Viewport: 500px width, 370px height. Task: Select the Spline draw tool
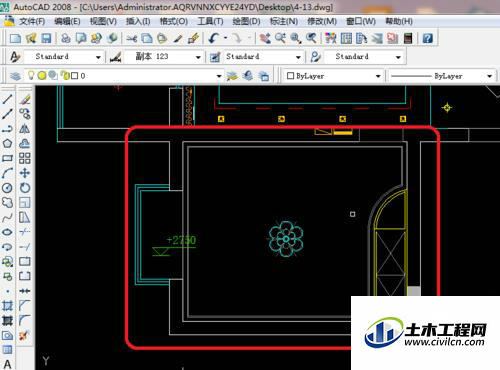point(7,217)
